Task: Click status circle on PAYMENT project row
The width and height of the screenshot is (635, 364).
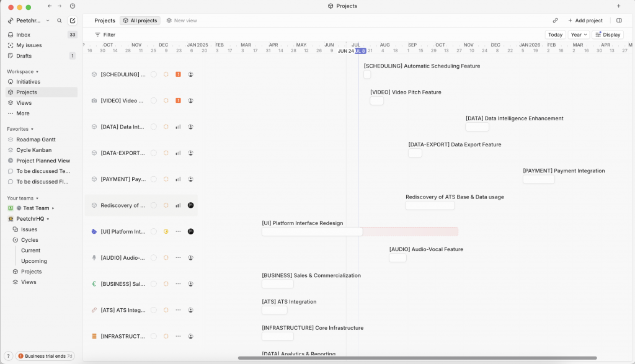Action: click(154, 179)
